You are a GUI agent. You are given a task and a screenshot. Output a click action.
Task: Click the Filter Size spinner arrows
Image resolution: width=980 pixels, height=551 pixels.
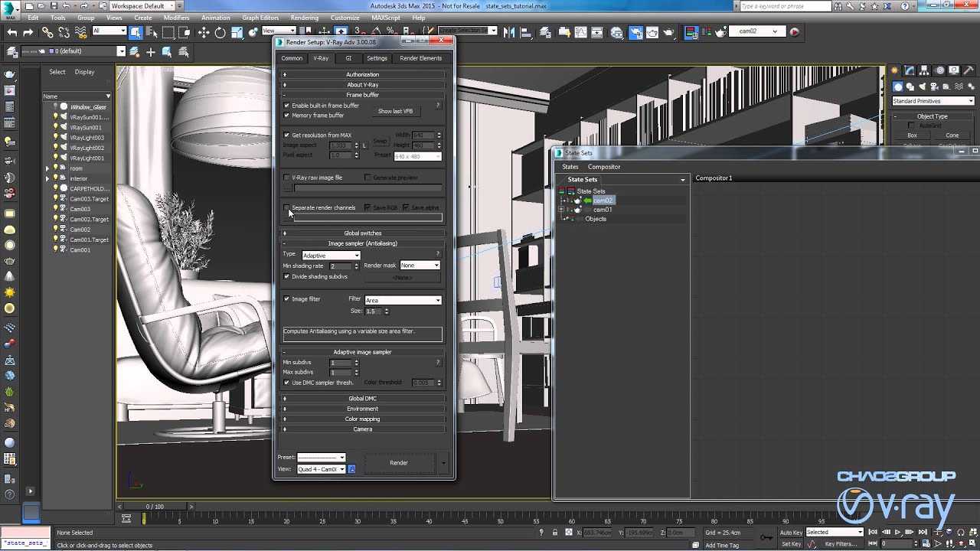(386, 311)
